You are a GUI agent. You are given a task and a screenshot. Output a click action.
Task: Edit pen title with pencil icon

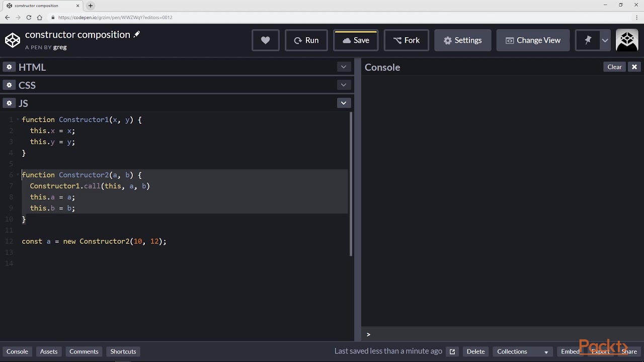pyautogui.click(x=136, y=35)
